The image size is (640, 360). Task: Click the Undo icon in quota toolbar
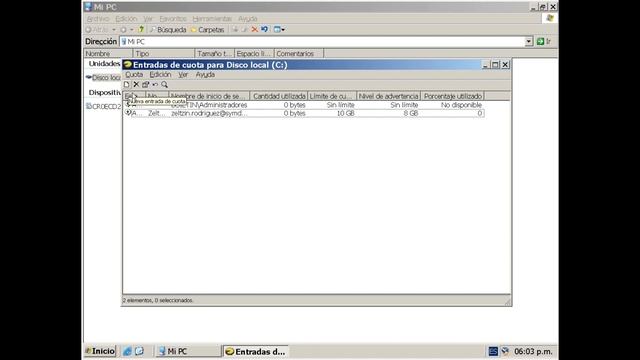coord(155,84)
